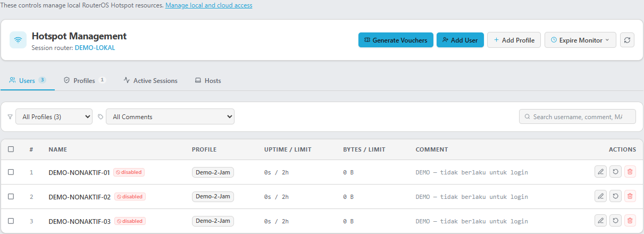Click the disabled badge on DEMO-NONAKTIF-03
This screenshot has height=234, width=644.
point(129,221)
